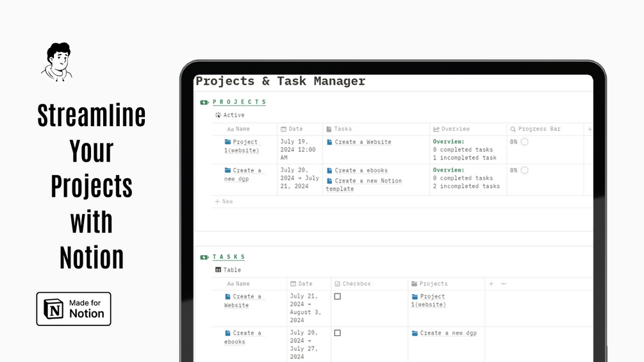This screenshot has height=362, width=644.
Task: Click progress ring of Project 1(website) row
Action: click(524, 142)
